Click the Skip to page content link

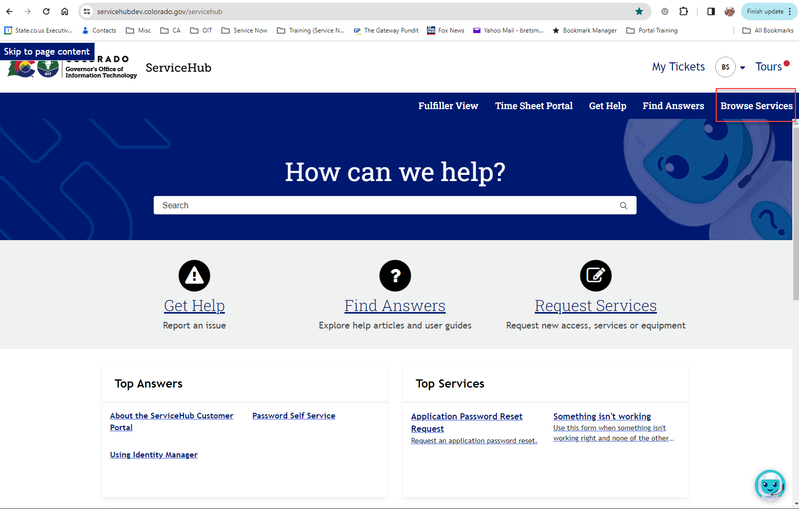point(47,51)
